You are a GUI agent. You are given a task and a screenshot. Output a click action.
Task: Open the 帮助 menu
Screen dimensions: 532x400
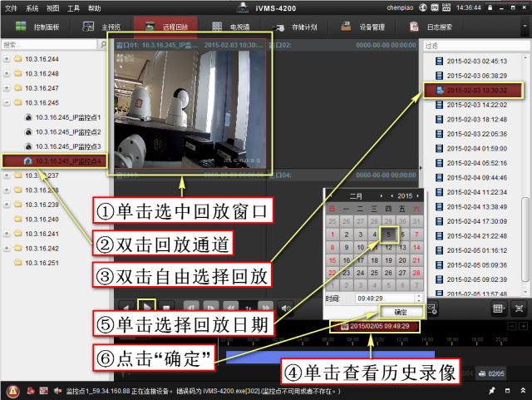point(95,7)
